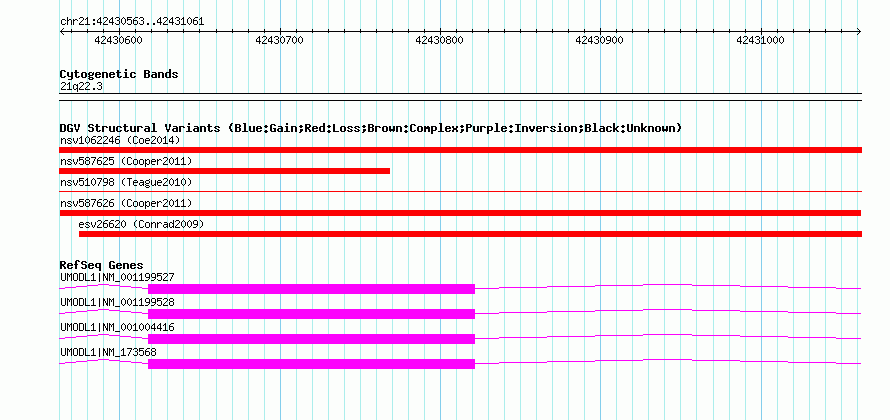Click the thin red line of nsv510798

[460, 192]
